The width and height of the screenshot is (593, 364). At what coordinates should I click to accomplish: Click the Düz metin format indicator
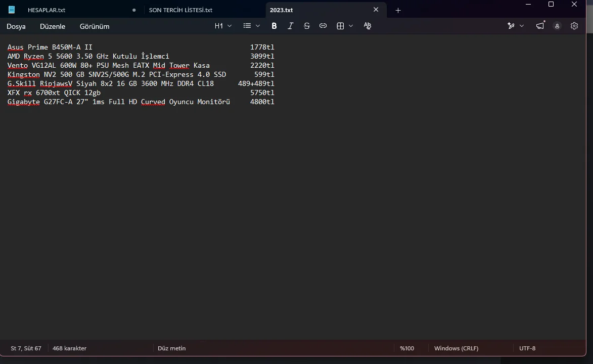172,348
